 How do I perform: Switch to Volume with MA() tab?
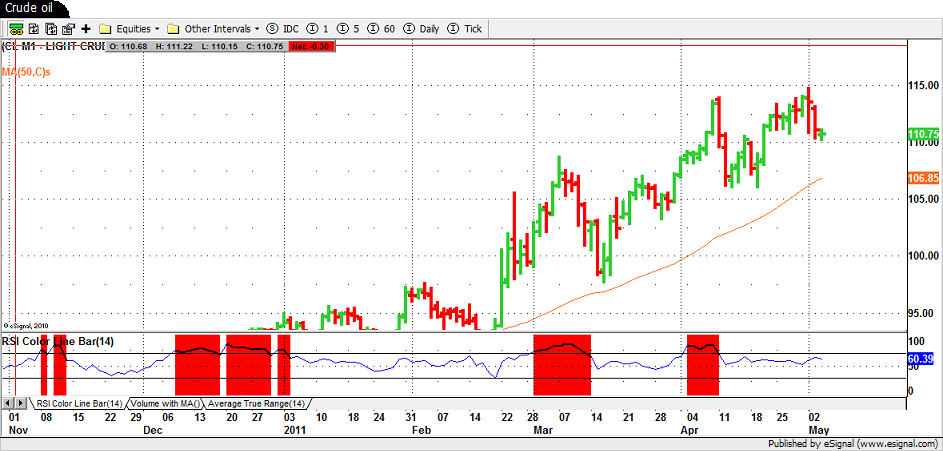coord(165,403)
